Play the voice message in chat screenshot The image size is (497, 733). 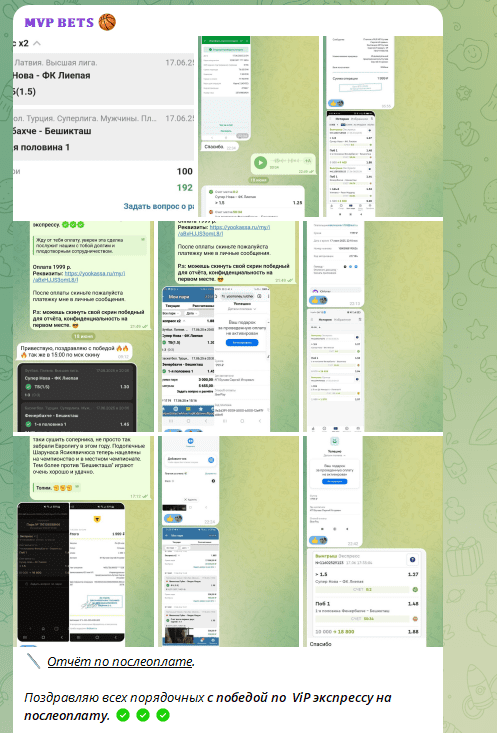tap(260, 163)
